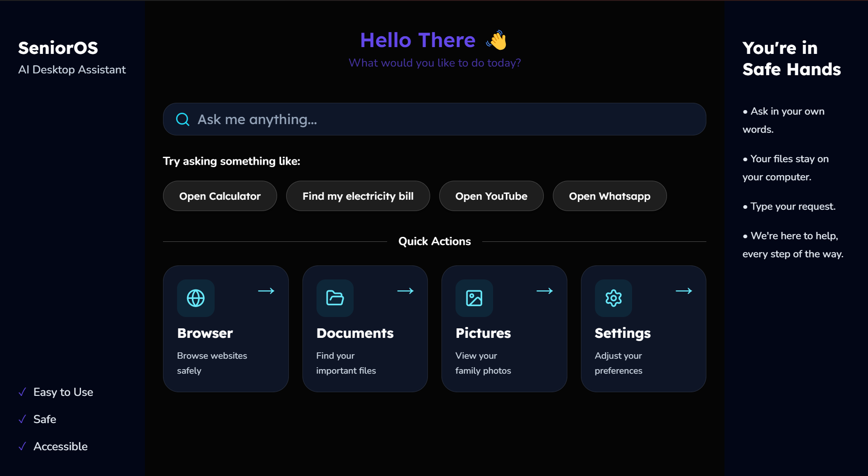Click the arrow on the Settings card

coord(684,291)
